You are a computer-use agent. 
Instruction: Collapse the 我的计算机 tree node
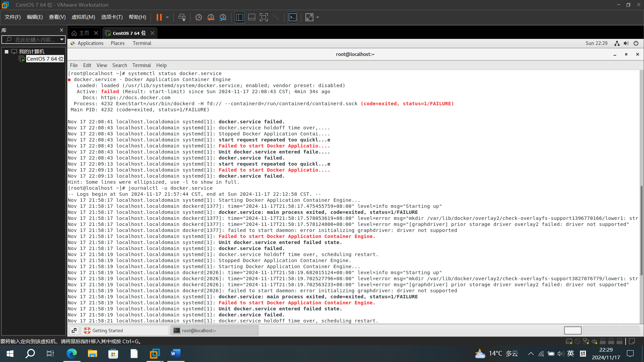tap(6, 52)
